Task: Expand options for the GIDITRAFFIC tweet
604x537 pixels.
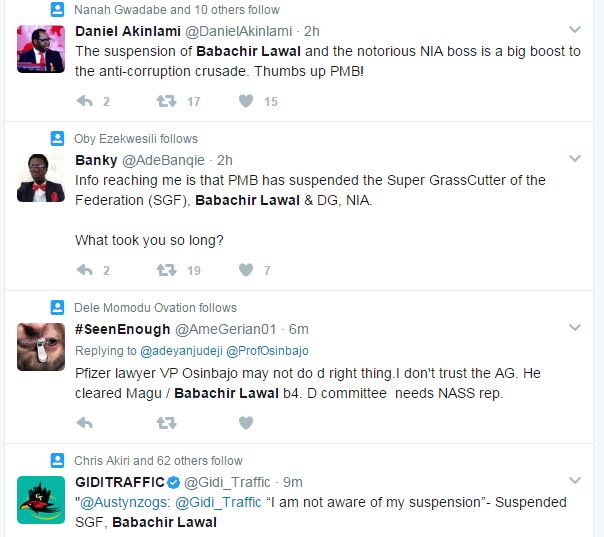Action: (575, 480)
